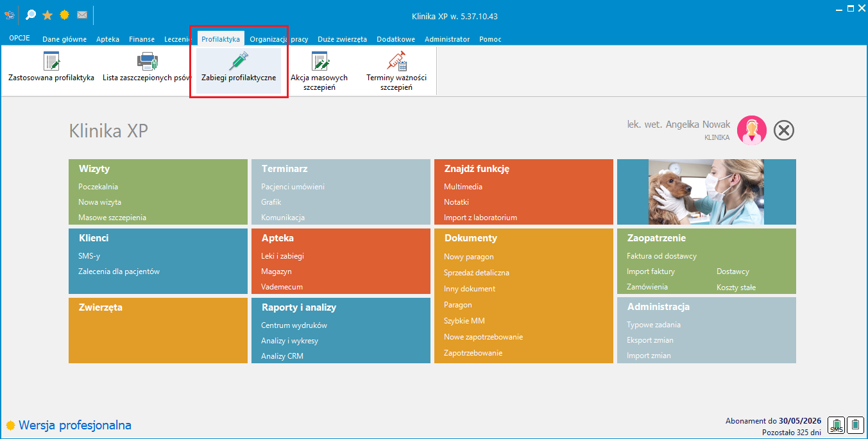Open Akcja masowych szczepień icon
This screenshot has width=868, height=439.
pos(319,61)
